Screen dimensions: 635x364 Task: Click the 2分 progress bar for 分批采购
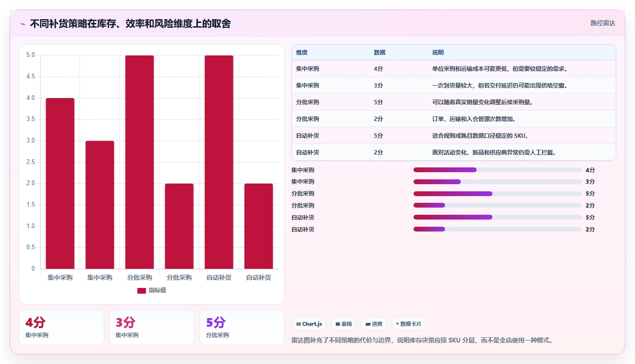498,206
